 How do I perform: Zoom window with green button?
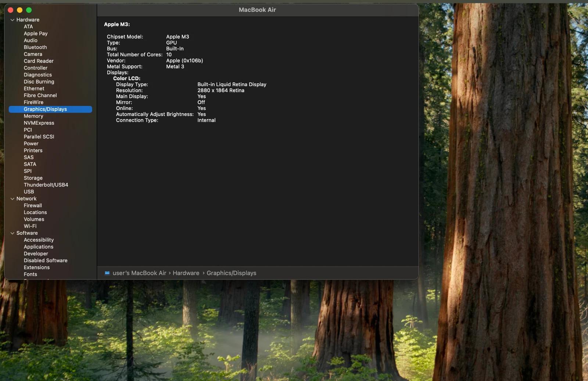pos(29,10)
